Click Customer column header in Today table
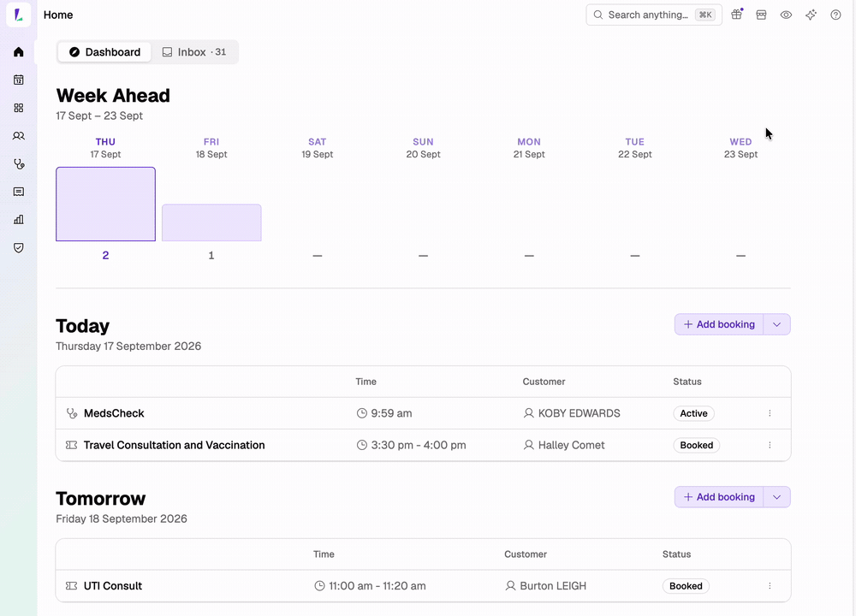 coord(544,382)
